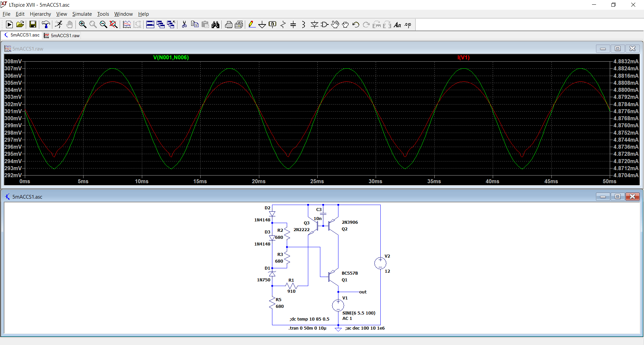This screenshot has height=345, width=644.
Task: Click the SINE(6 5.5 100) source value
Action: (x=359, y=313)
